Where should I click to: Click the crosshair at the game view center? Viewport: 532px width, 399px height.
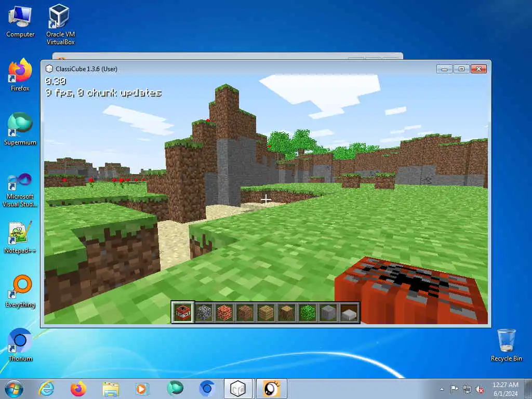pos(265,199)
